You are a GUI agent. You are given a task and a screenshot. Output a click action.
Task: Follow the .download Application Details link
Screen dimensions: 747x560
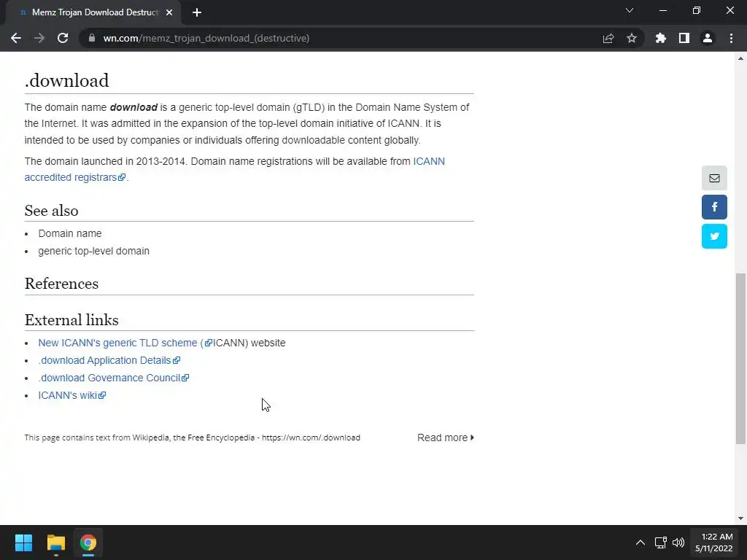point(104,360)
